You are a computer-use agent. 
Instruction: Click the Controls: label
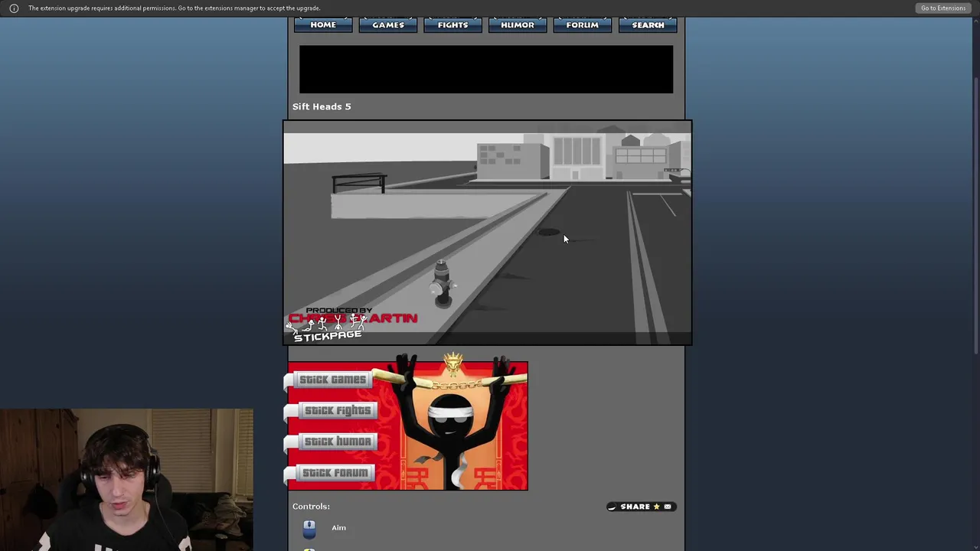311,507
